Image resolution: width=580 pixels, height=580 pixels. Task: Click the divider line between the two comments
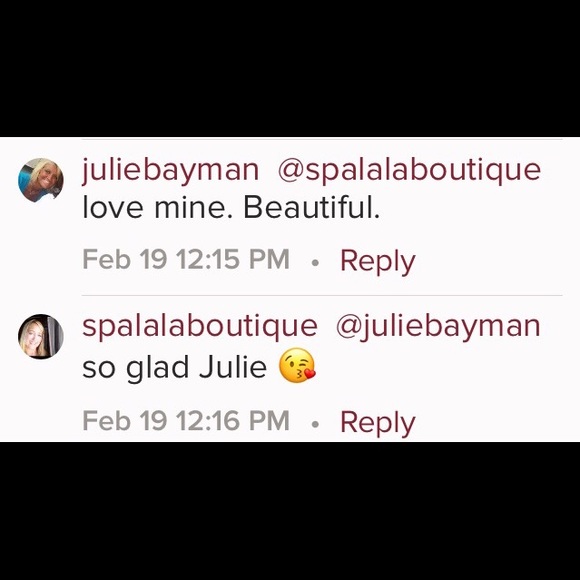point(322,296)
